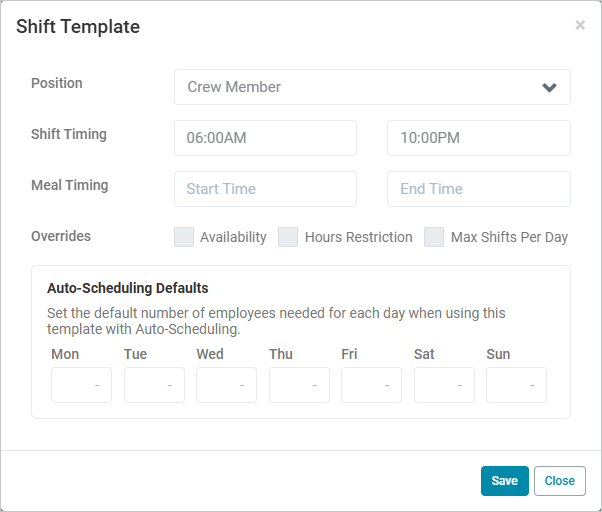Click the shift start time 06:00AM field
This screenshot has width=602, height=512.
(x=265, y=138)
